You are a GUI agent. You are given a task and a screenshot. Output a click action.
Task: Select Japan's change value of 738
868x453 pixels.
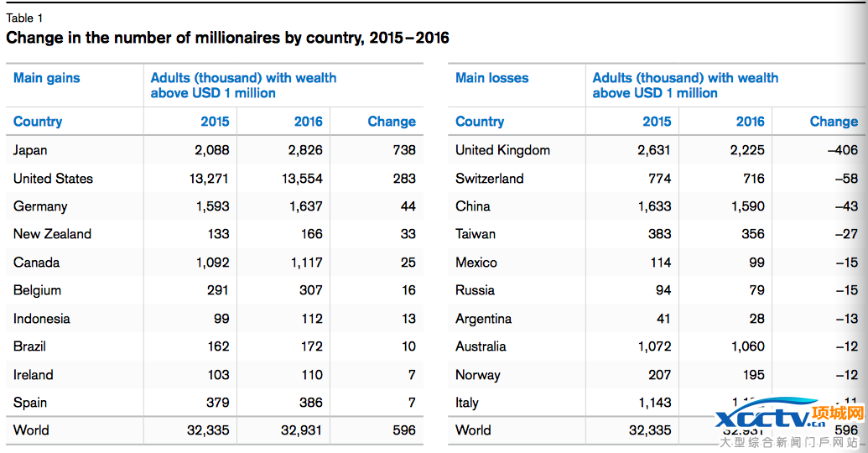403,150
